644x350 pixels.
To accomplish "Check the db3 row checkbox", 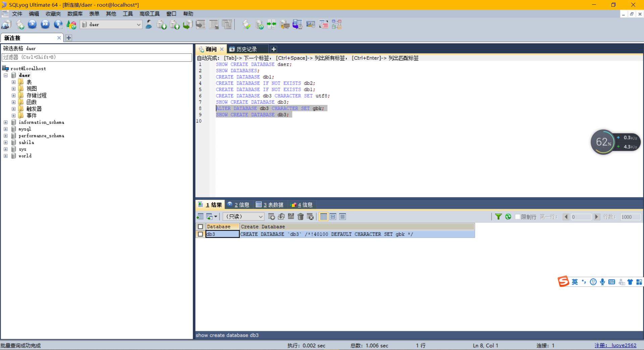I will click(201, 234).
